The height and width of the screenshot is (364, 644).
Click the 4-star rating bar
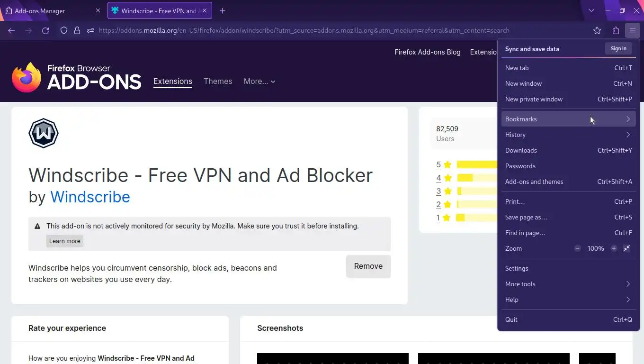point(477,178)
